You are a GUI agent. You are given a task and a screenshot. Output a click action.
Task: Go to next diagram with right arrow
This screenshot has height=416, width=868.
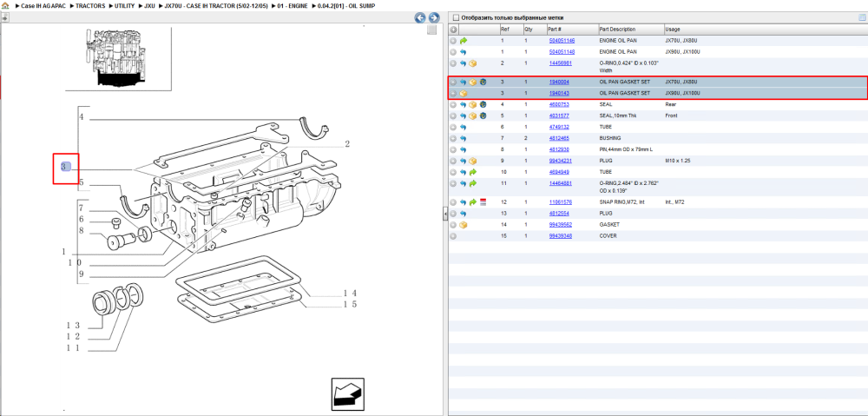pos(435,17)
